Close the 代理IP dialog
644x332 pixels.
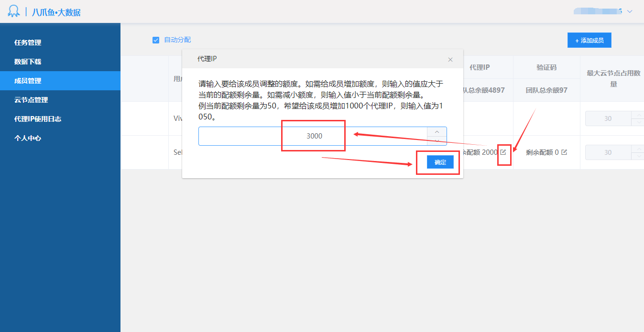coord(450,60)
